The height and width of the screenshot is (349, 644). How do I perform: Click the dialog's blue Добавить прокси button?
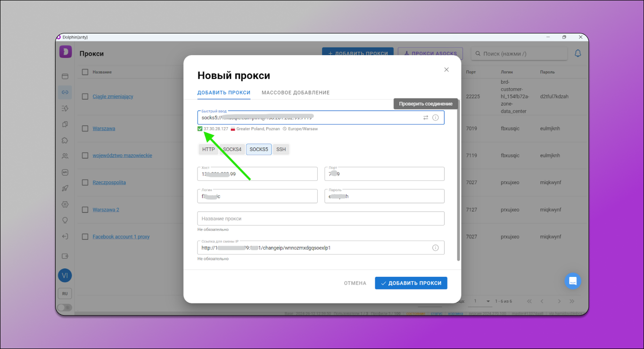[x=411, y=283]
